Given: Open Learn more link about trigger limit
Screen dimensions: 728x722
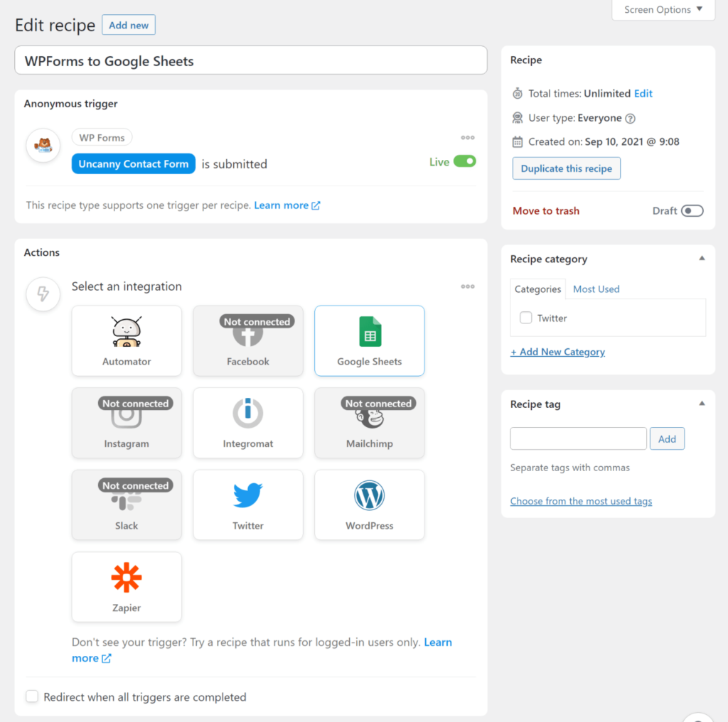Looking at the screenshot, I should (287, 205).
